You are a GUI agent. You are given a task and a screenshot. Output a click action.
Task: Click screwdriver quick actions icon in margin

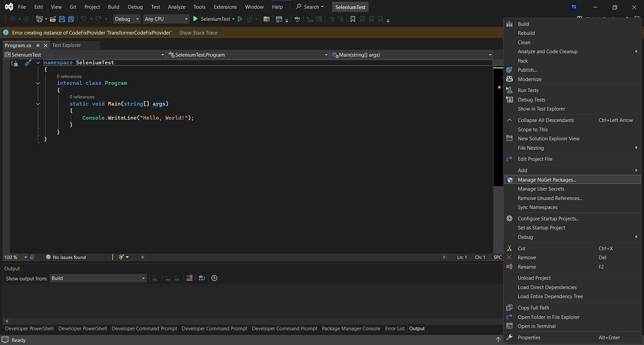tap(28, 63)
